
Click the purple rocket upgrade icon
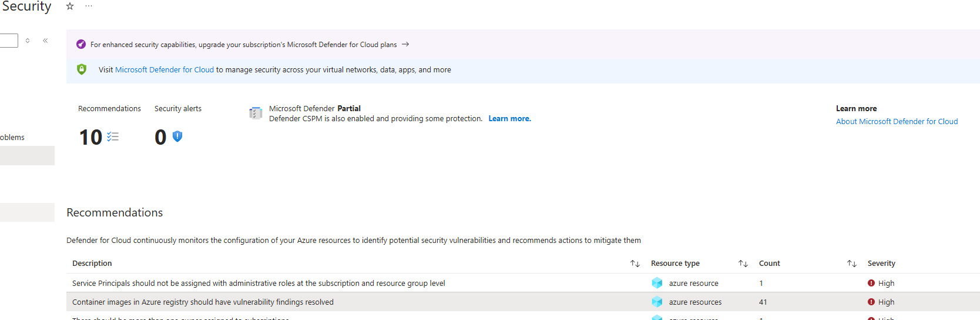coord(81,44)
